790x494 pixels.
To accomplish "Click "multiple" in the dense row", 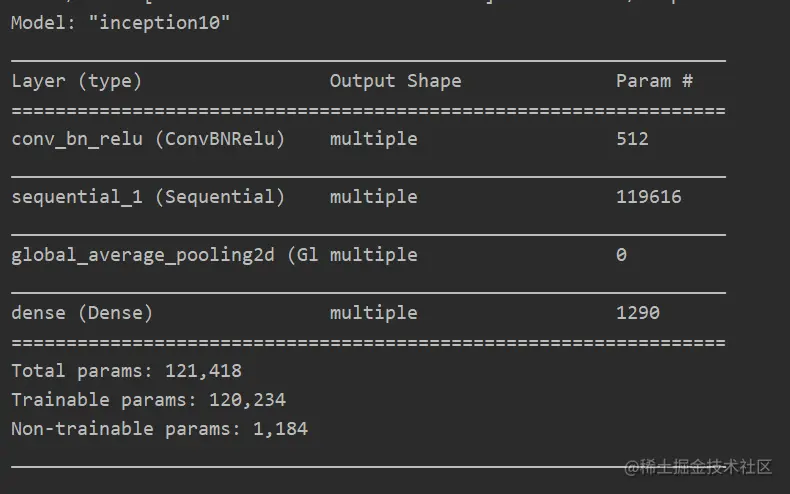I will [373, 313].
